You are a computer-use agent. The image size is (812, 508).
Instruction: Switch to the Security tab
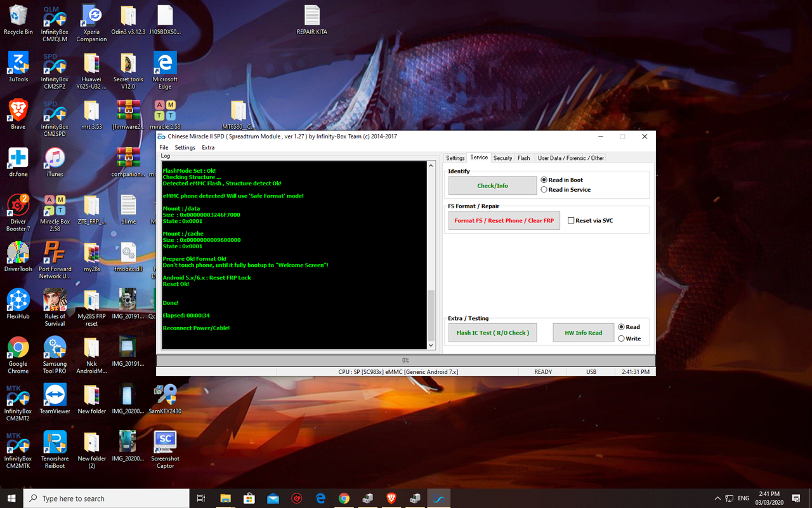(502, 158)
